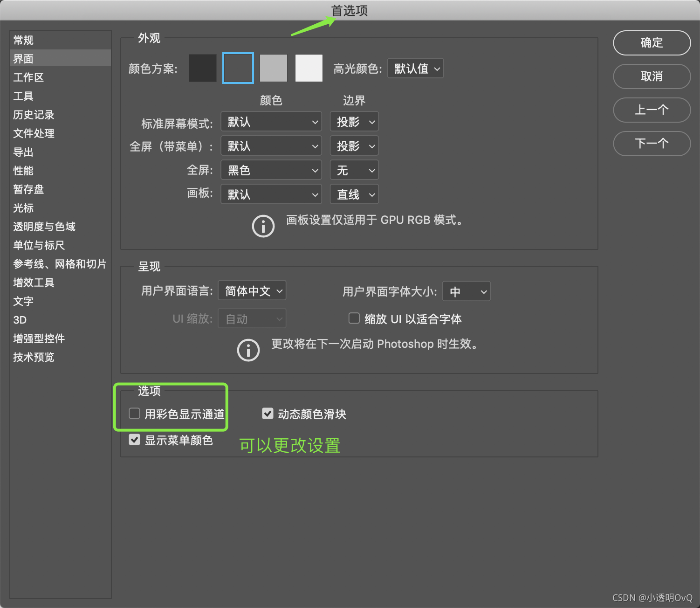This screenshot has height=608, width=700.
Task: Open 标准屏幕模式 border 投影 dropdown
Action: (354, 122)
